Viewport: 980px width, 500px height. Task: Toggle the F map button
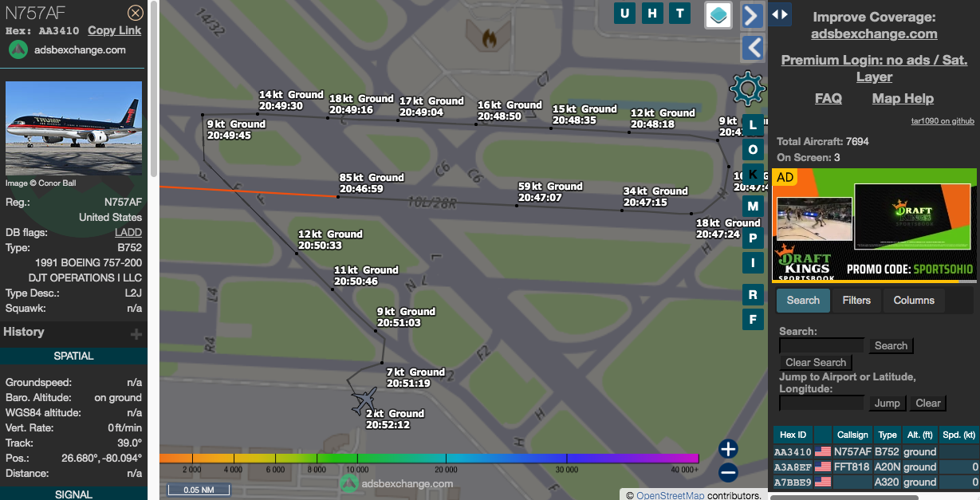(x=753, y=320)
